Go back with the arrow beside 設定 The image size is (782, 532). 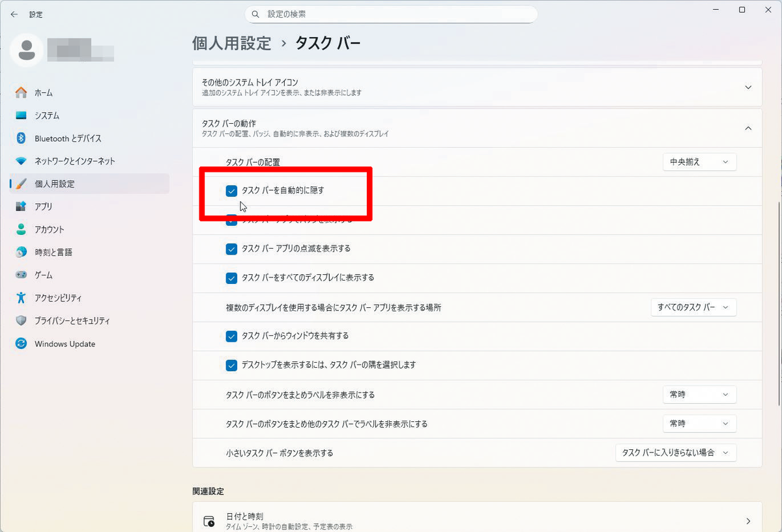[x=14, y=14]
